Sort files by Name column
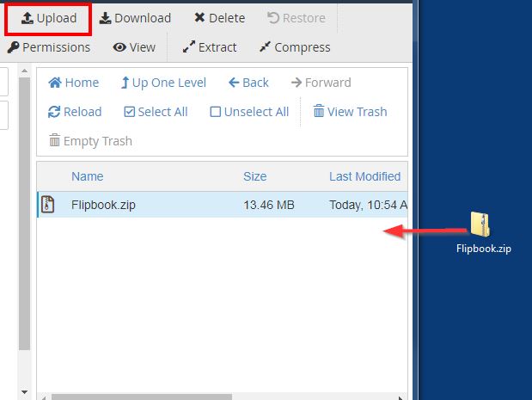 (x=87, y=176)
